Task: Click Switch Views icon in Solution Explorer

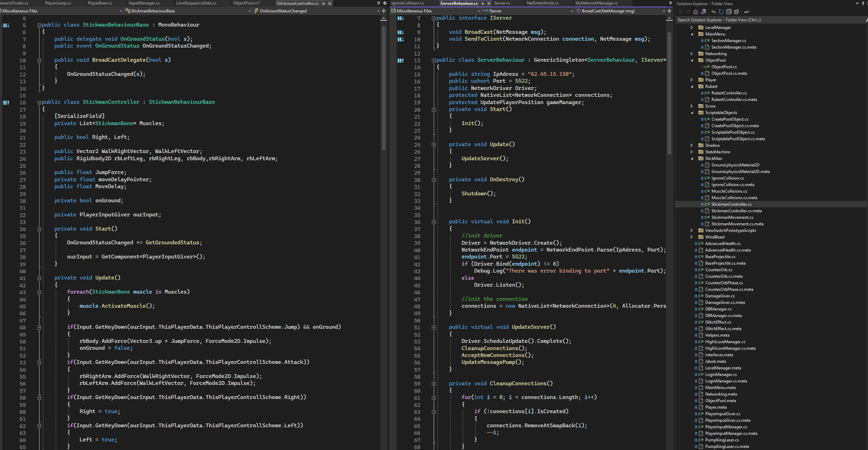Action: (703, 12)
